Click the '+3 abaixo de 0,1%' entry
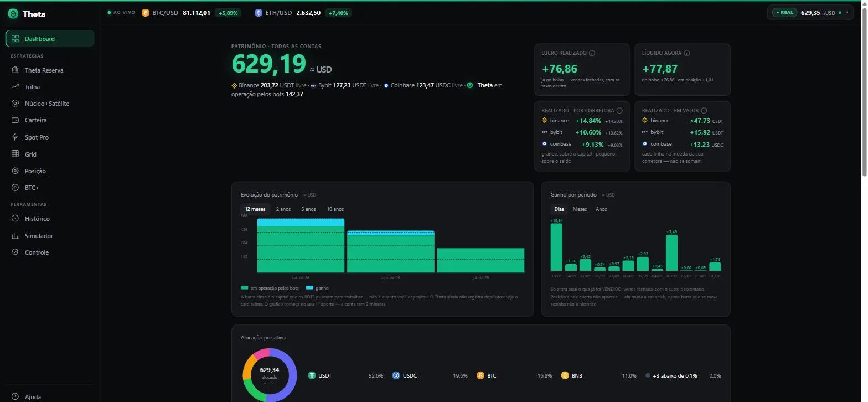868x402 pixels. [674, 375]
